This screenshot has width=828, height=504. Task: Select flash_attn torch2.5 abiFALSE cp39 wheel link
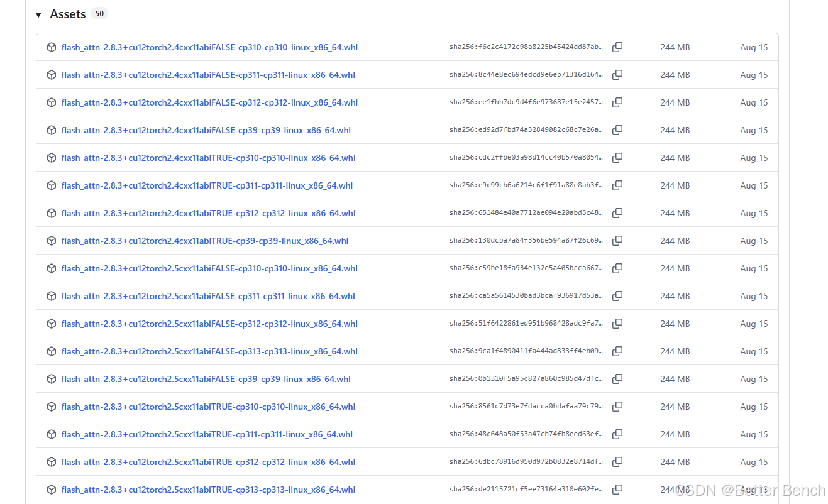(206, 379)
